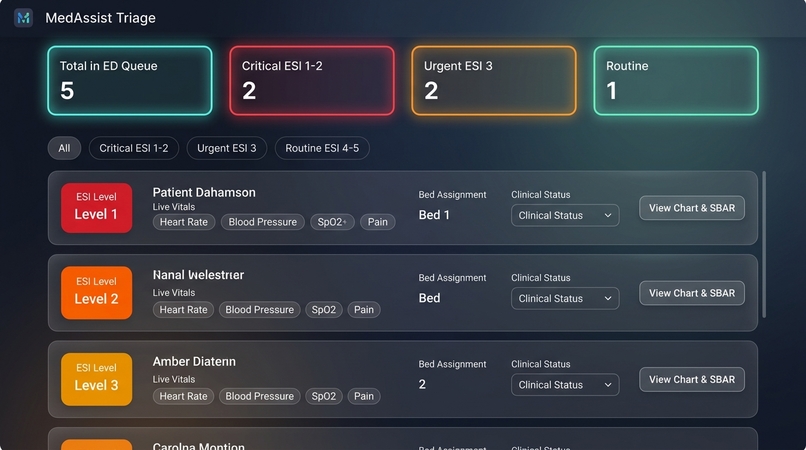Click bed value 2 for Amber Diatenn
Image resolution: width=806 pixels, height=450 pixels.
click(x=422, y=385)
